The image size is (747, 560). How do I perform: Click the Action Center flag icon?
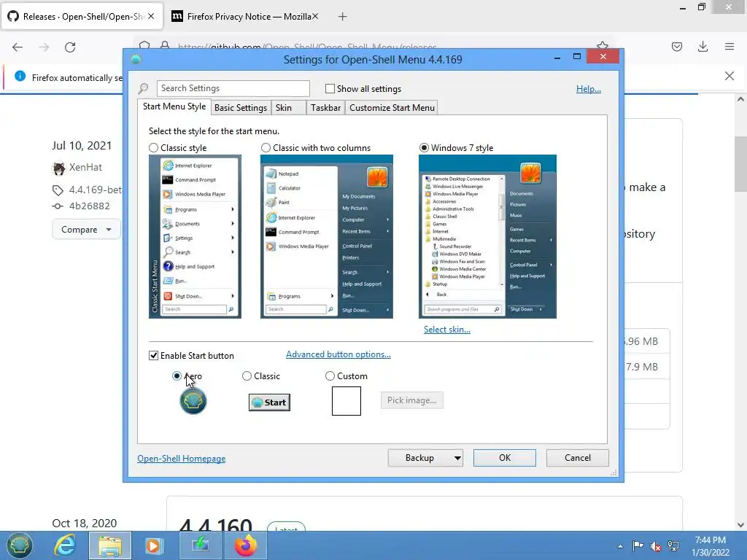click(638, 545)
